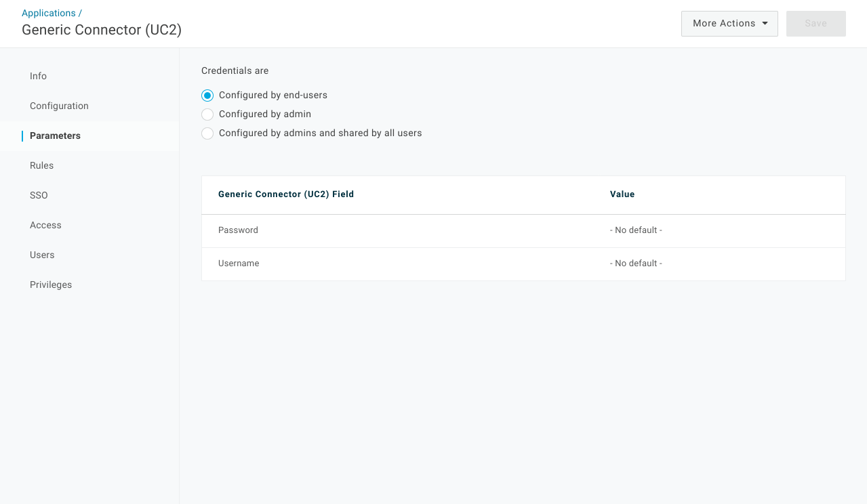The image size is (867, 504).
Task: Navigate to the SSO tab
Action: pos(39,195)
